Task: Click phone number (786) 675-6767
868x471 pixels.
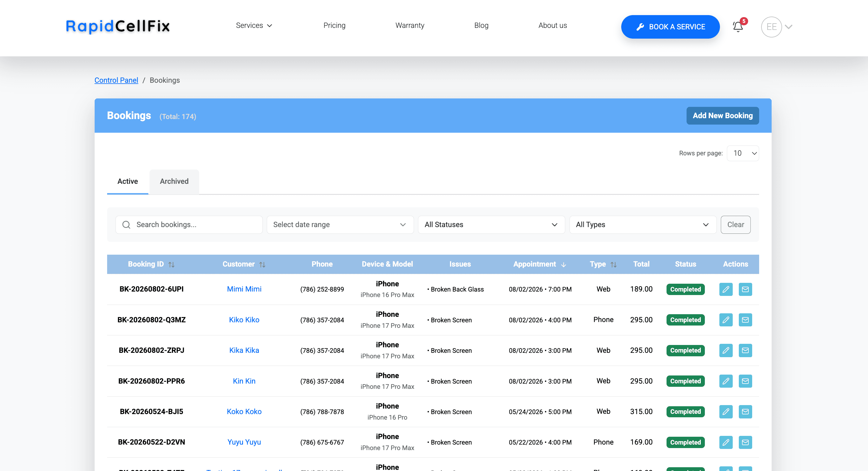Action: (x=322, y=442)
